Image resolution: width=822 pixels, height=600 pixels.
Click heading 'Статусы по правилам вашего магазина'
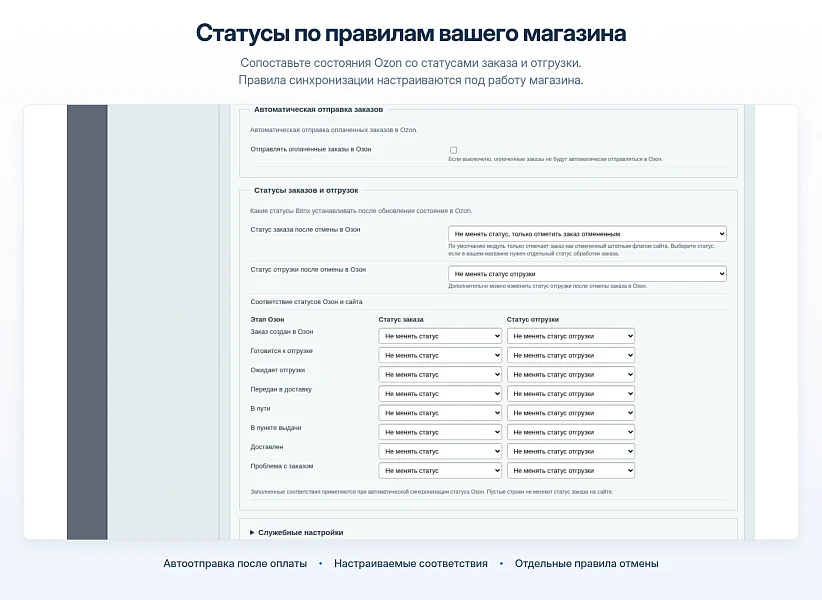411,33
